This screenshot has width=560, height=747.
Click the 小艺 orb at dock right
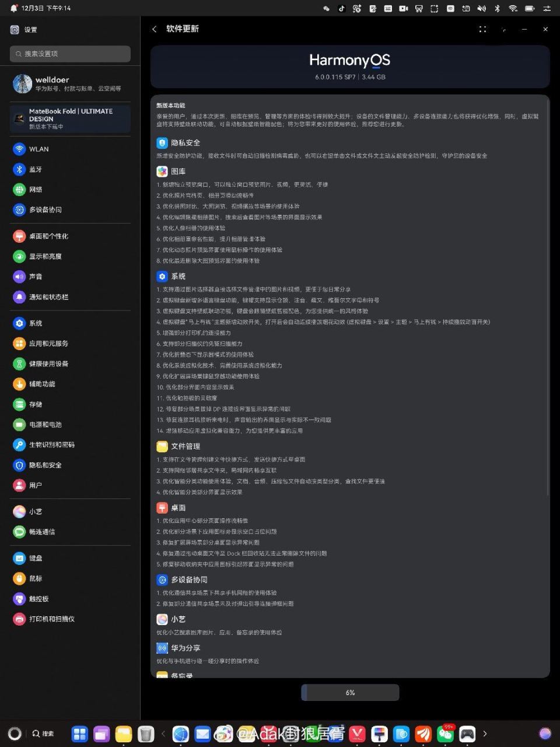[545, 734]
